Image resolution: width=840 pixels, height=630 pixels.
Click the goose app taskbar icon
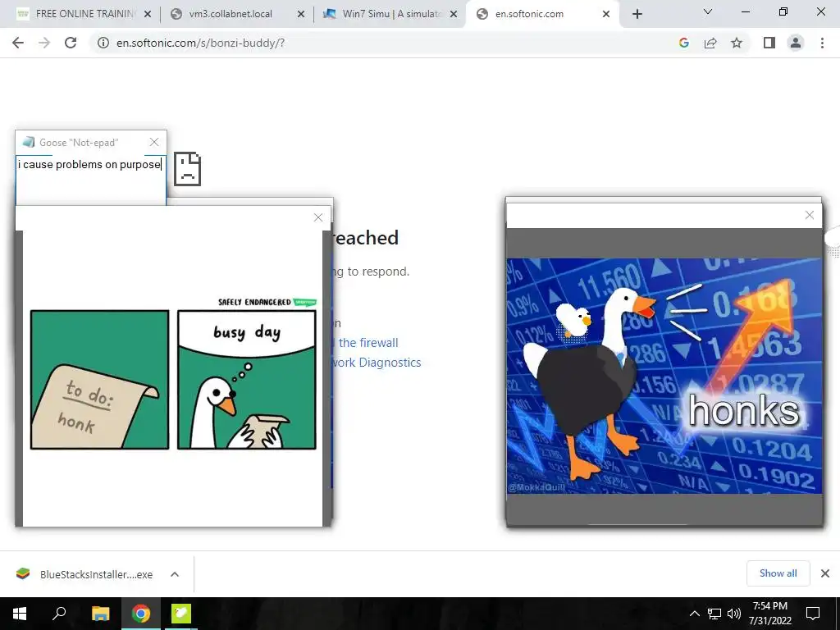[x=181, y=614]
